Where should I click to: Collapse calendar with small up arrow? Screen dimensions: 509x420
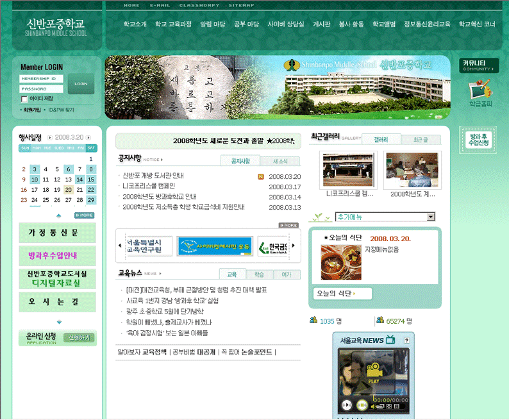(x=59, y=215)
